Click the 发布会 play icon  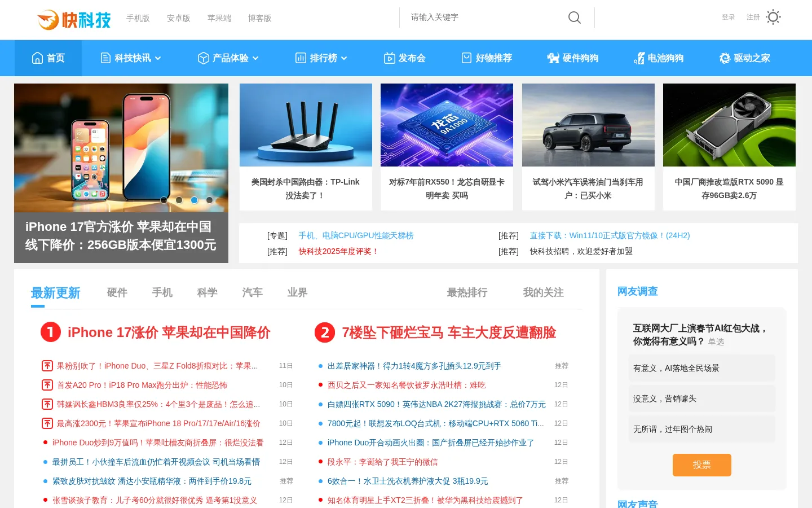390,58
